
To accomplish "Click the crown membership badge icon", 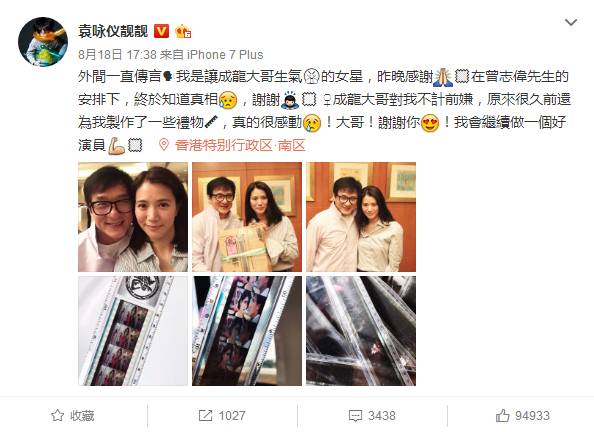I will (183, 31).
